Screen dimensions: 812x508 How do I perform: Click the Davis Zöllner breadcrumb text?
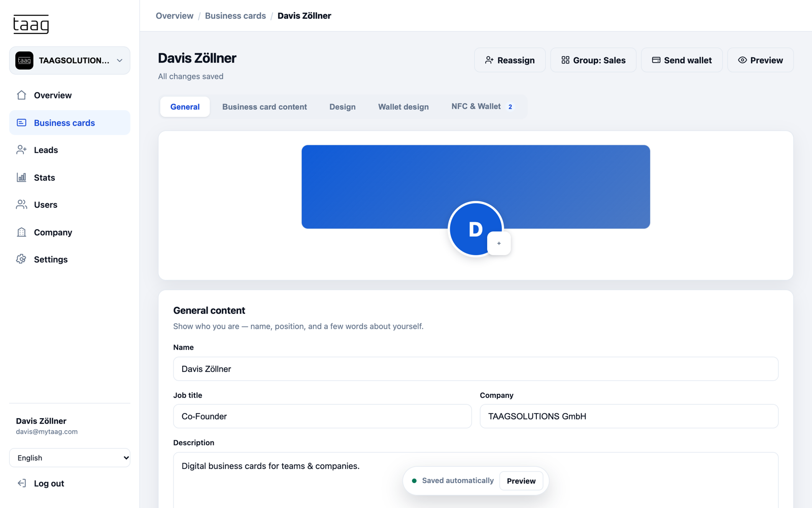click(x=304, y=16)
